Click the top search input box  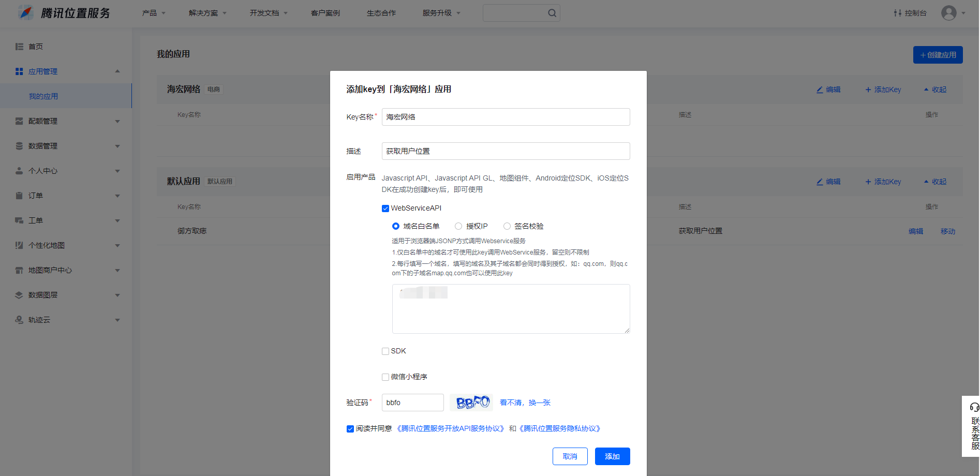click(522, 13)
